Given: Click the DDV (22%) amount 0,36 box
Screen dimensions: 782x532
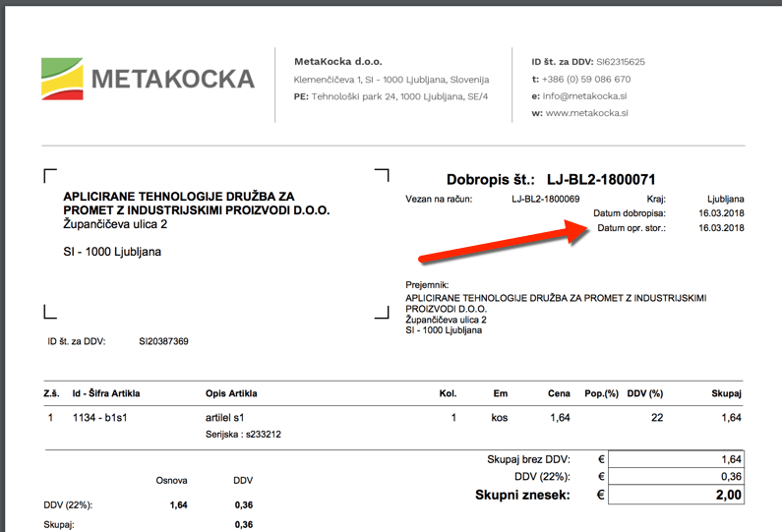Looking at the screenshot, I should tap(677, 476).
